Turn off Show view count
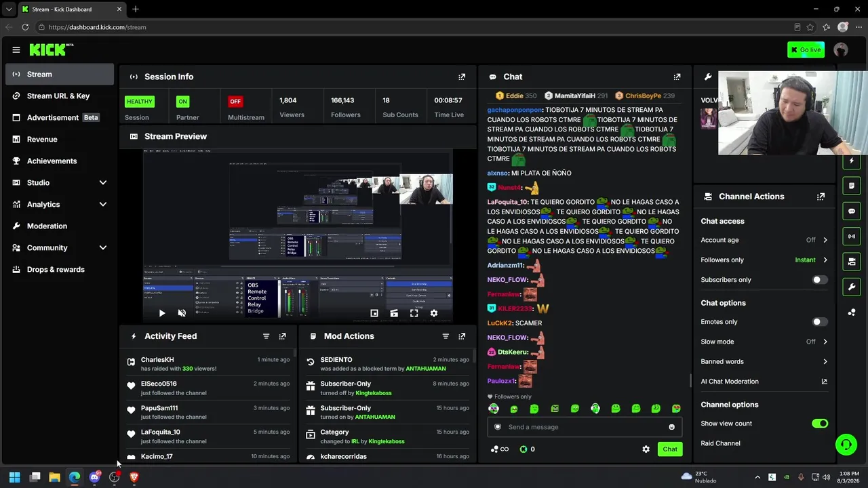This screenshot has width=868, height=488. tap(820, 424)
